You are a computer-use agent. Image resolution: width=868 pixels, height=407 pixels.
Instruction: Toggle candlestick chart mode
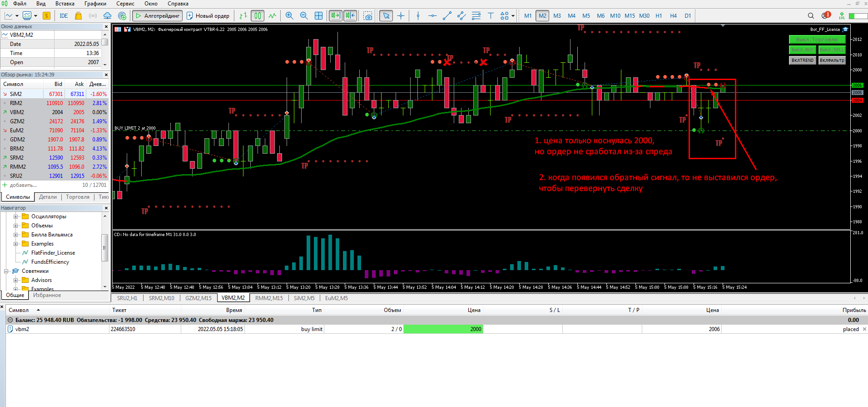[x=258, y=15]
